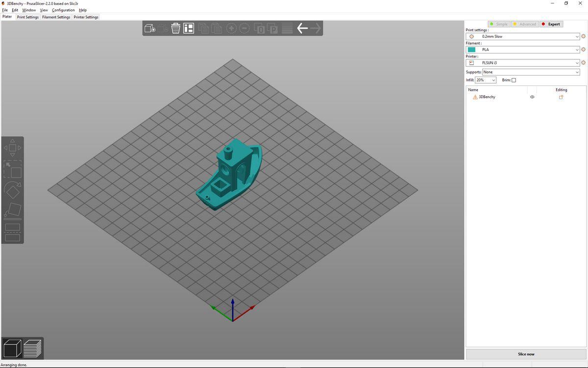Click the Delete object icon

[x=163, y=28]
